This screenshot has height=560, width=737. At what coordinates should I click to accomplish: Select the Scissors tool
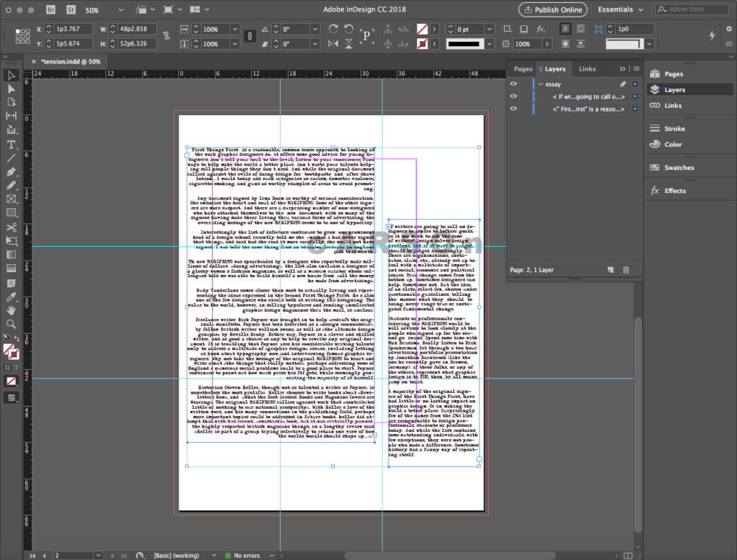[x=12, y=227]
